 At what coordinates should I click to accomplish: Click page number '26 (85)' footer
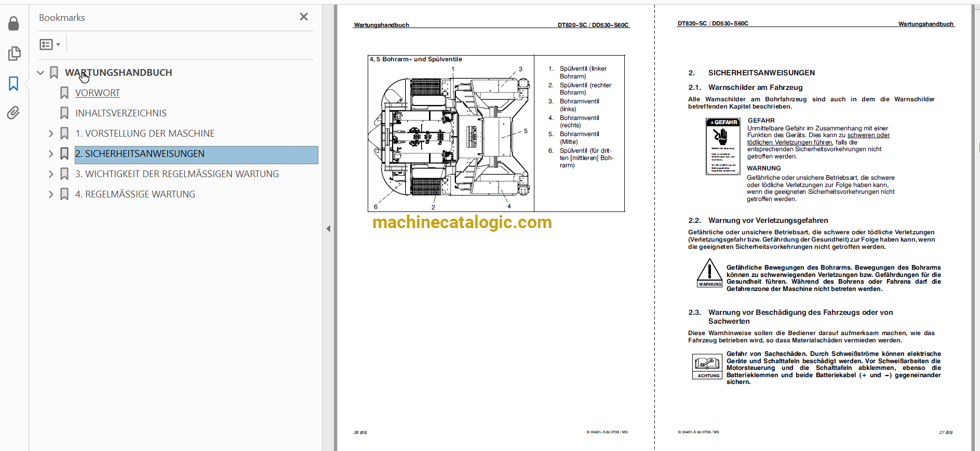click(x=360, y=432)
